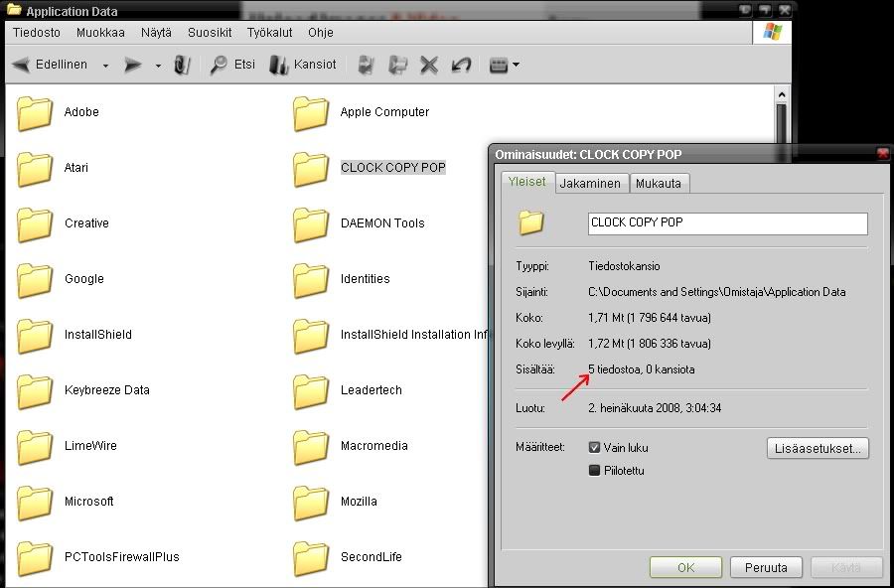The image size is (894, 588).
Task: Check the Piilotettu checkbox
Action: [x=594, y=471]
